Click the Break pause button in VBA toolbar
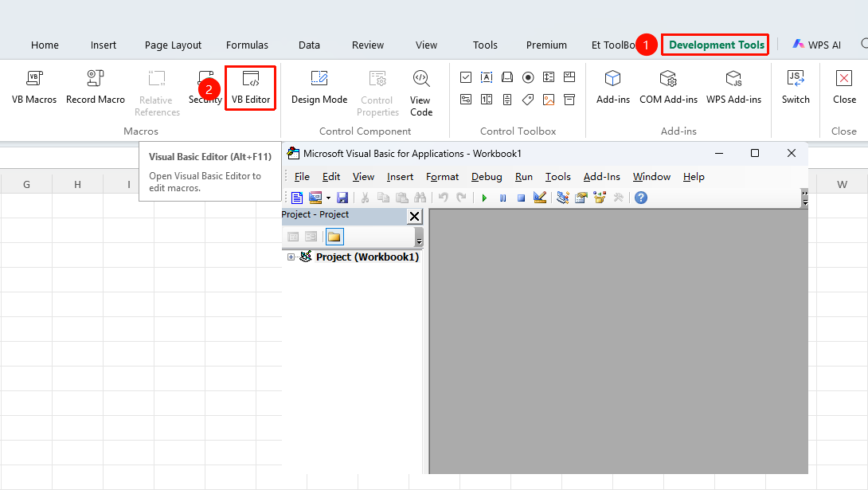Screen dimensions: 868x490 pyautogui.click(x=502, y=198)
